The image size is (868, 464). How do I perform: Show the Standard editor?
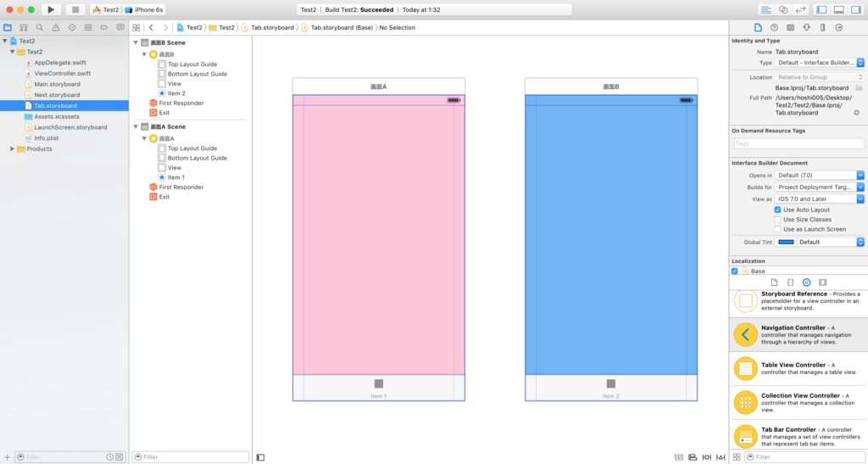pyautogui.click(x=766, y=9)
